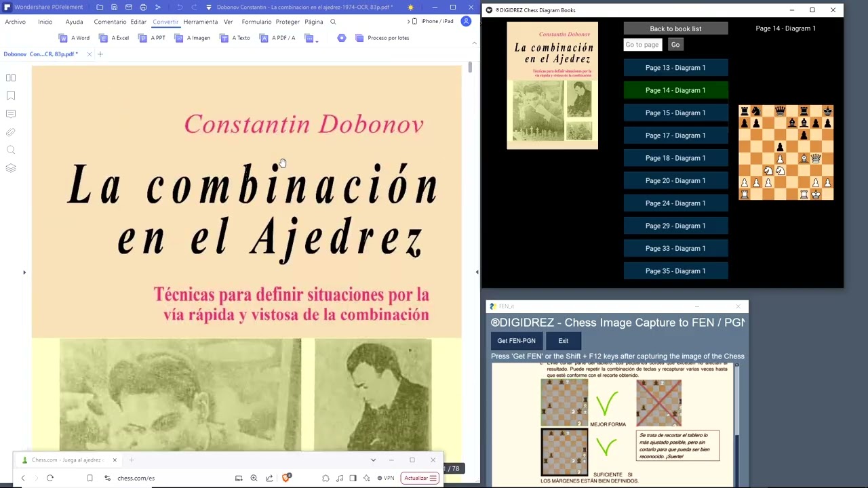This screenshot has height=488, width=868.
Task: Start Proceso por lotes batch process
Action: [x=382, y=38]
